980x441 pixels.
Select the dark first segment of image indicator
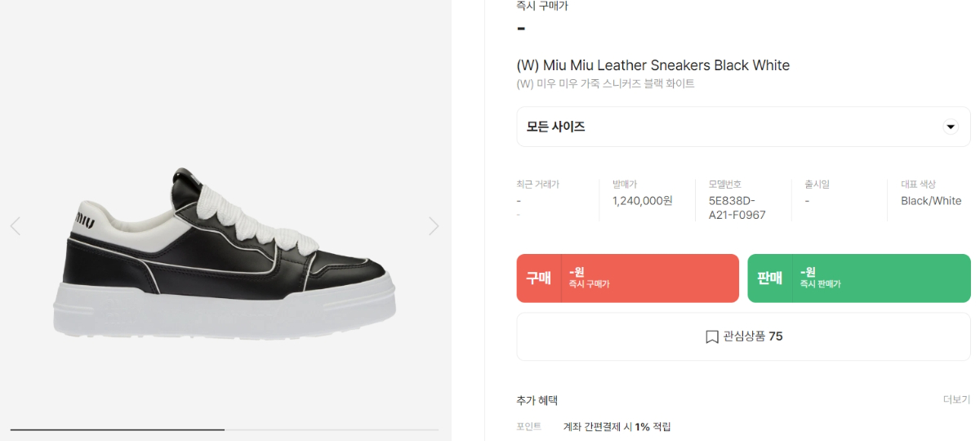[117, 430]
